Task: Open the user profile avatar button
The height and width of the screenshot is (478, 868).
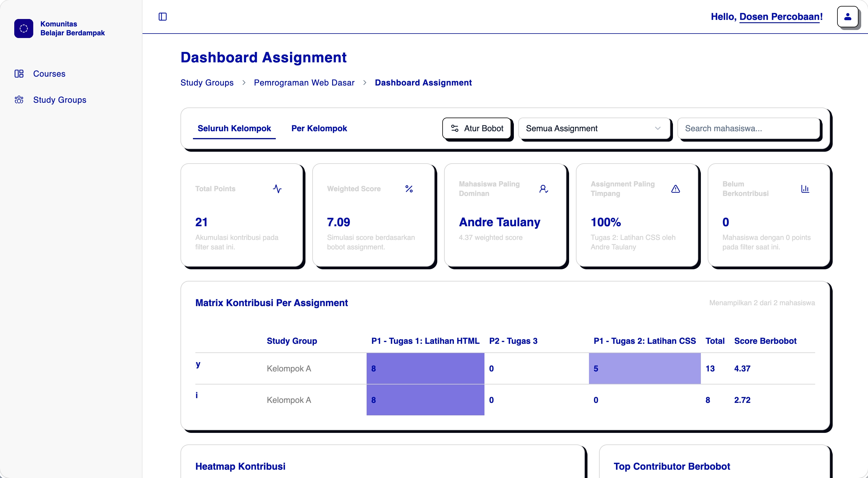Action: [x=848, y=17]
